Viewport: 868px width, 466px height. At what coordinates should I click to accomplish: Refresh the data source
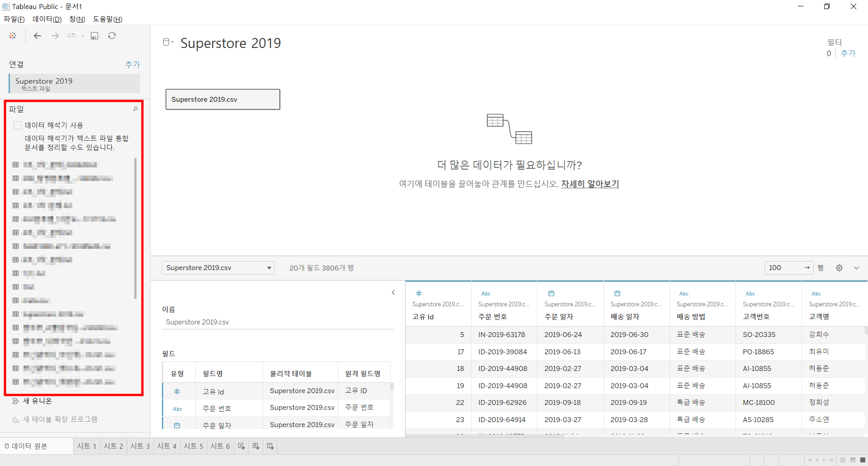(112, 36)
